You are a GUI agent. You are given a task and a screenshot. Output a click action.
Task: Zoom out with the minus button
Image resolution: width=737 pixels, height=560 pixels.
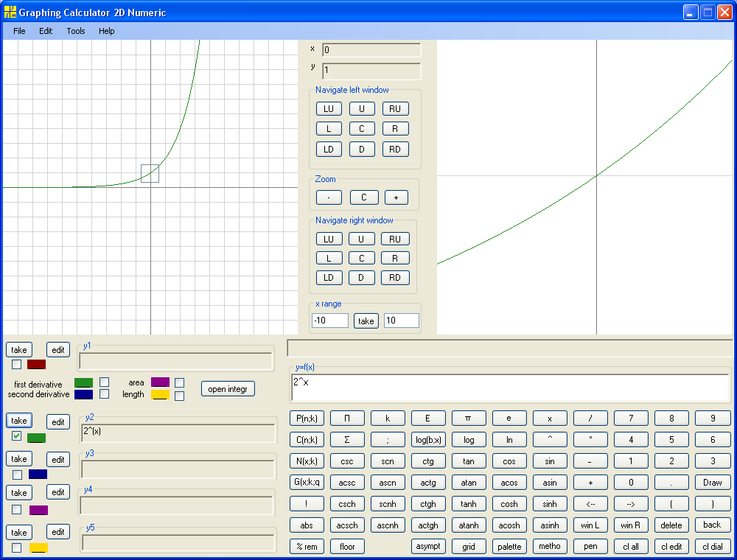coord(329,197)
